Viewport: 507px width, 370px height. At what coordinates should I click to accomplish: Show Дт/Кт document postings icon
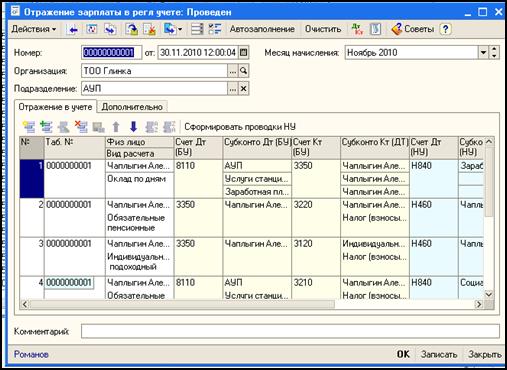tap(358, 29)
